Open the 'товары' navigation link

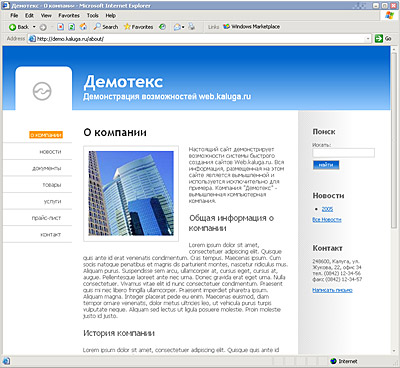52,185
